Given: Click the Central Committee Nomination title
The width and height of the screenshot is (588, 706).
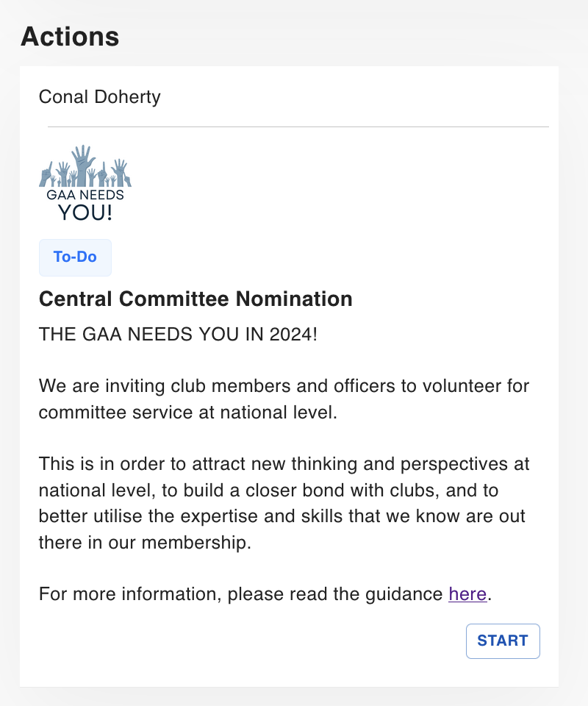Looking at the screenshot, I should click(196, 299).
